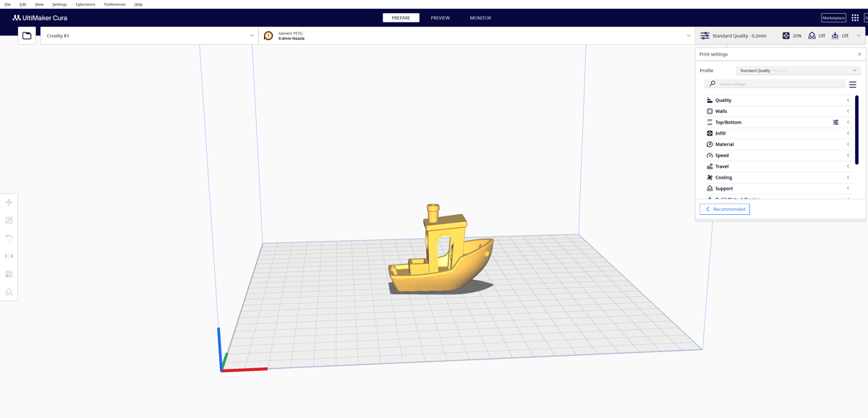The height and width of the screenshot is (418, 868).
Task: Expand the Cooling settings chevron
Action: click(x=848, y=177)
